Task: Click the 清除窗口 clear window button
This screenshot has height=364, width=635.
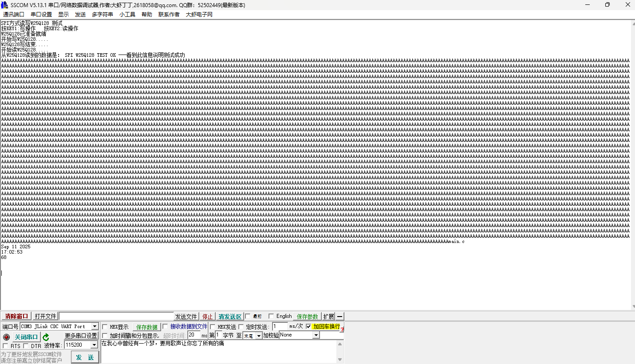Action: [x=16, y=317]
